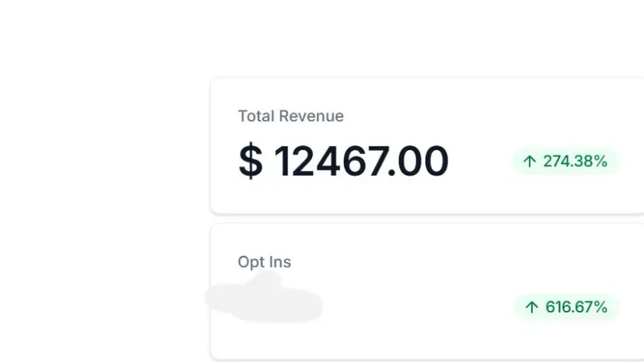
Task: Click the "Total Revenue" card label
Action: pyautogui.click(x=291, y=116)
